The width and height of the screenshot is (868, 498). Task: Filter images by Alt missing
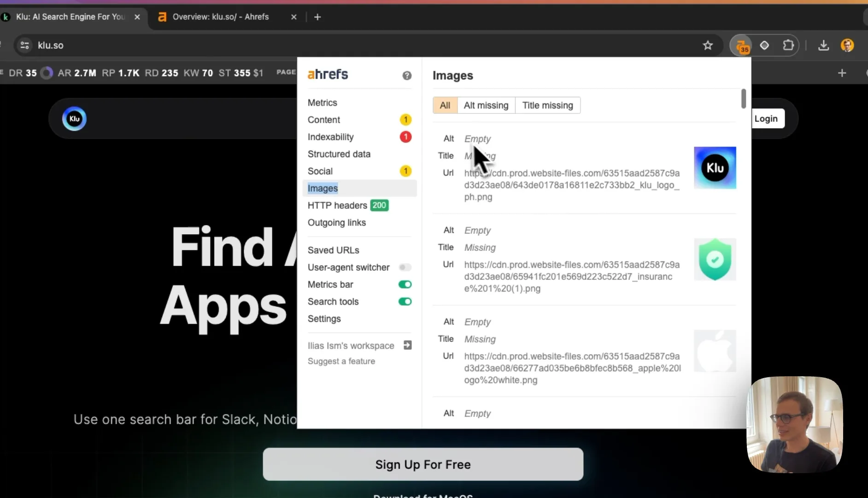click(486, 105)
